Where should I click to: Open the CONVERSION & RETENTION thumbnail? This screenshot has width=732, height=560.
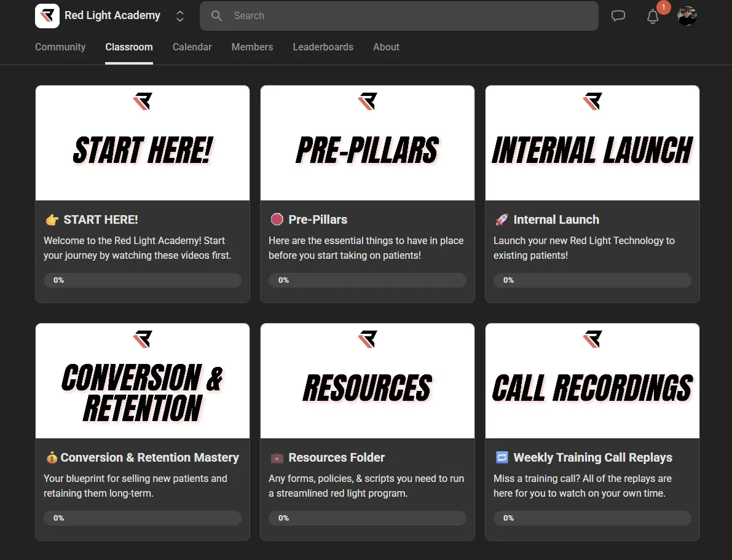tap(143, 381)
